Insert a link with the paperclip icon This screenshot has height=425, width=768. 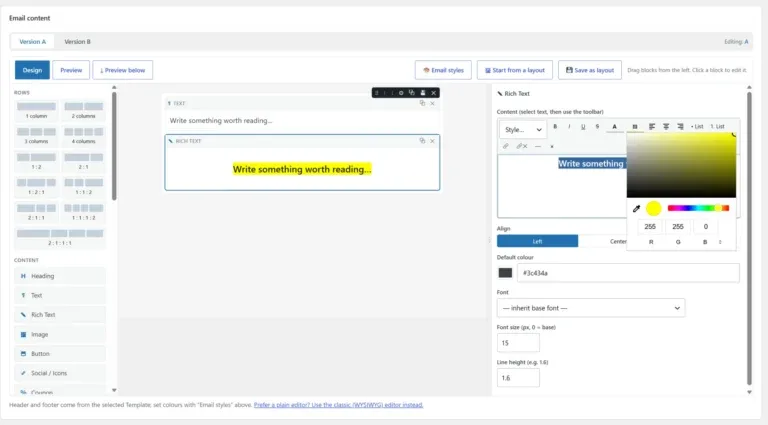505,146
